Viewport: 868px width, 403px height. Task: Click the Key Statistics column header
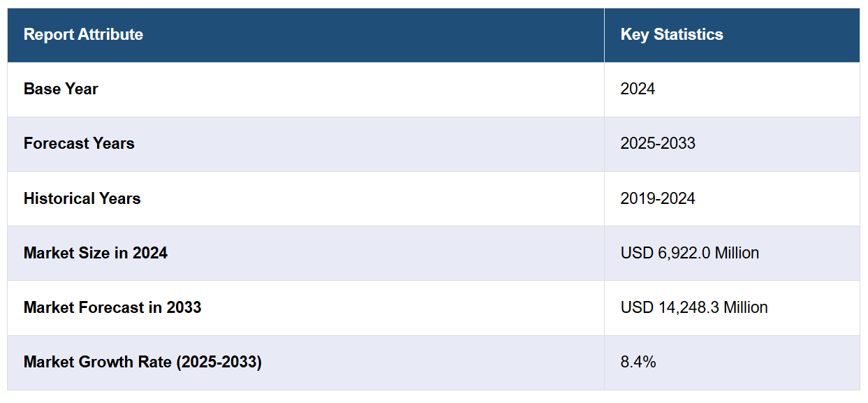click(x=671, y=34)
